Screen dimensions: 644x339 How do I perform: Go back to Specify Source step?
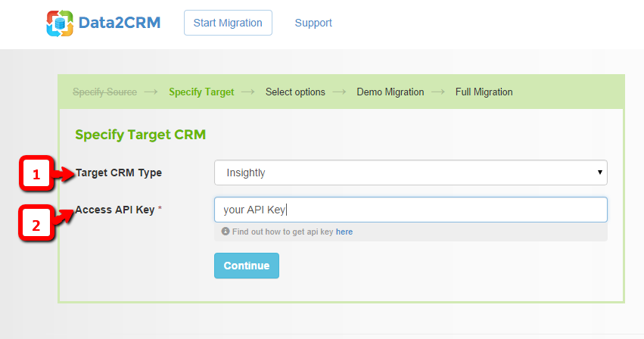tap(104, 92)
